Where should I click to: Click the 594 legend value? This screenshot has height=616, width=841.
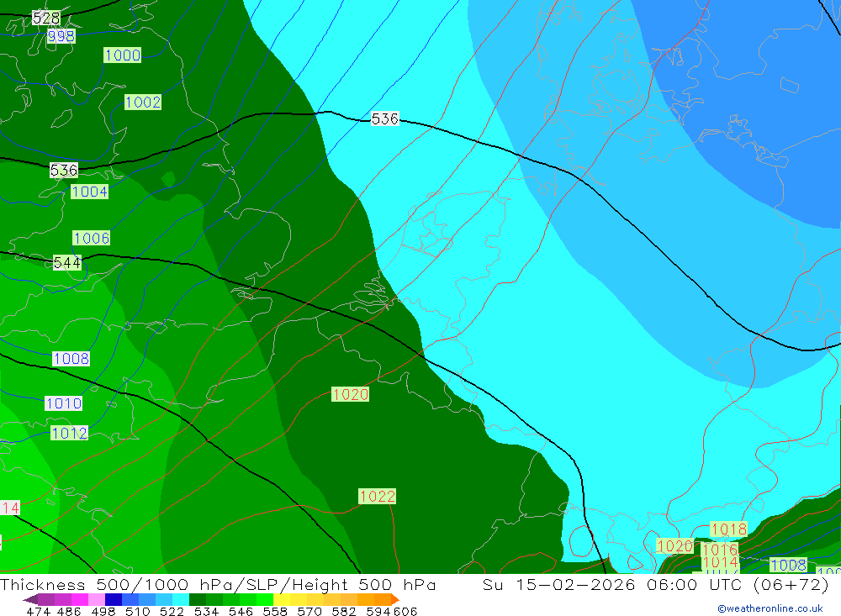pyautogui.click(x=378, y=611)
